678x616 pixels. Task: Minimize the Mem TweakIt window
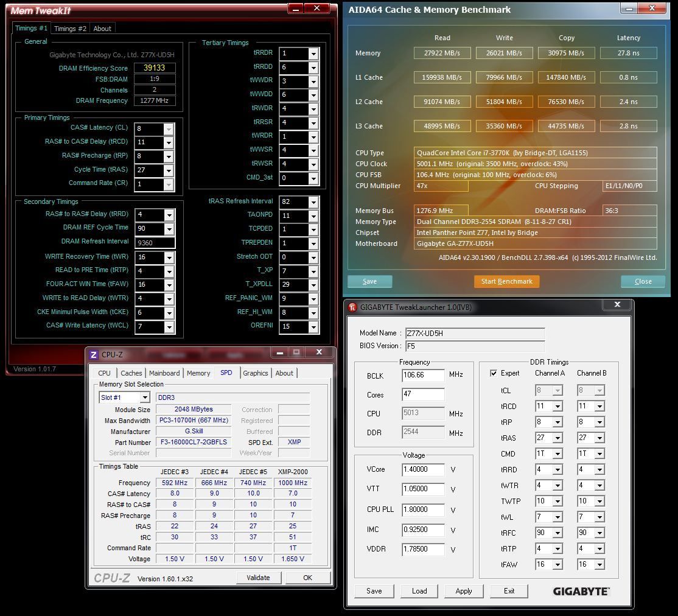tap(295, 9)
